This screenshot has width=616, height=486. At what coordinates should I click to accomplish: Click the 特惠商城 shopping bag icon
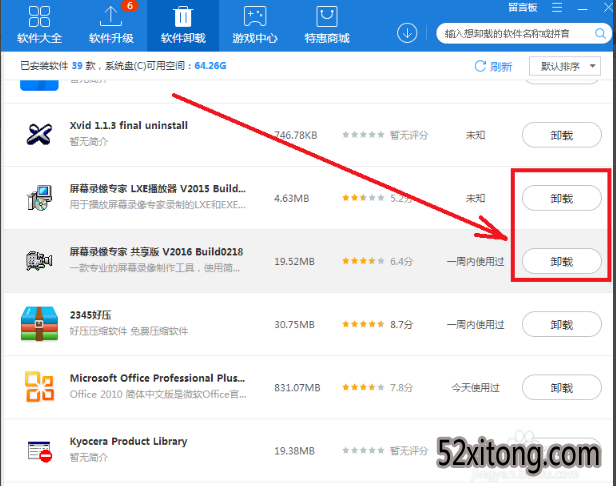click(327, 17)
